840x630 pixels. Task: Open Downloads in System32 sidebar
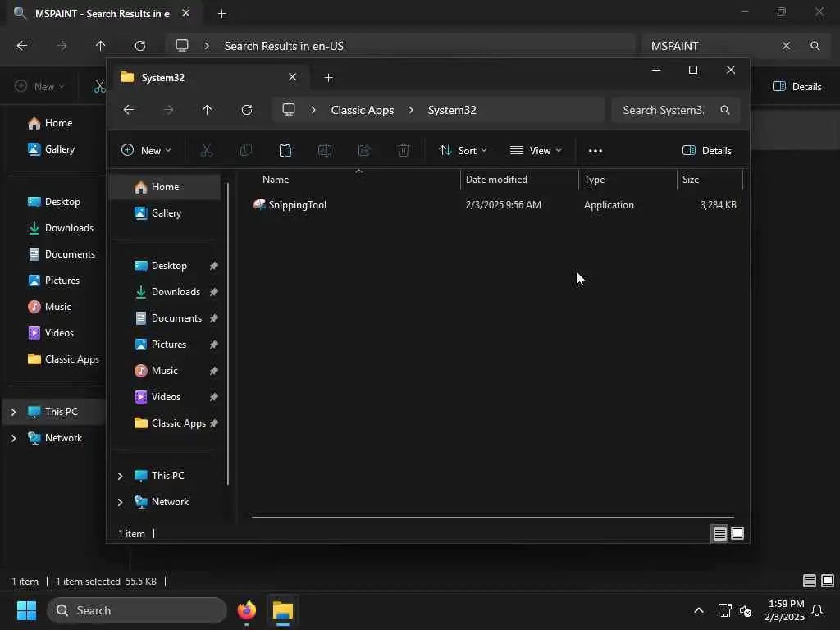click(165, 292)
